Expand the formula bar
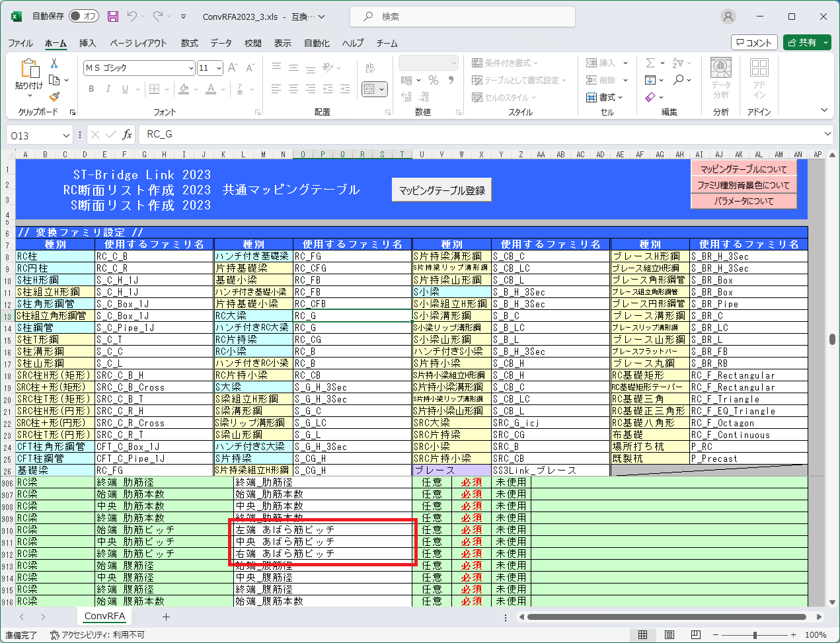Screen dimensions: 840x643 (x=827, y=134)
